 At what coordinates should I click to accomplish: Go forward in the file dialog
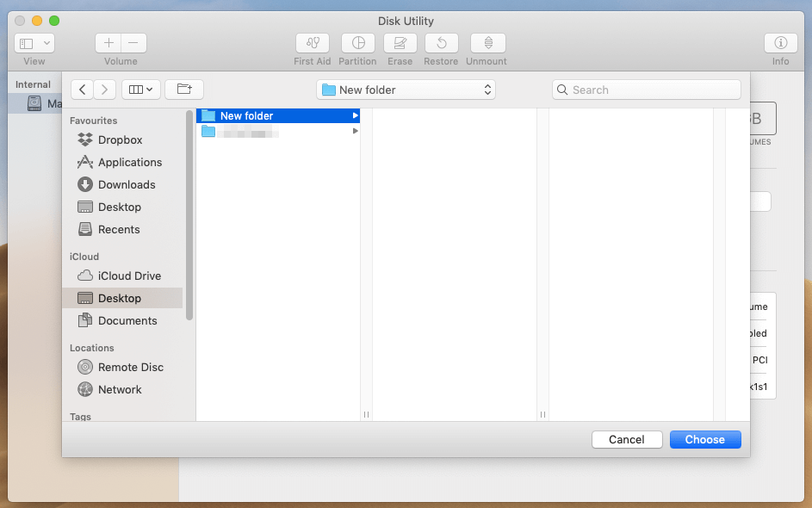click(x=104, y=90)
